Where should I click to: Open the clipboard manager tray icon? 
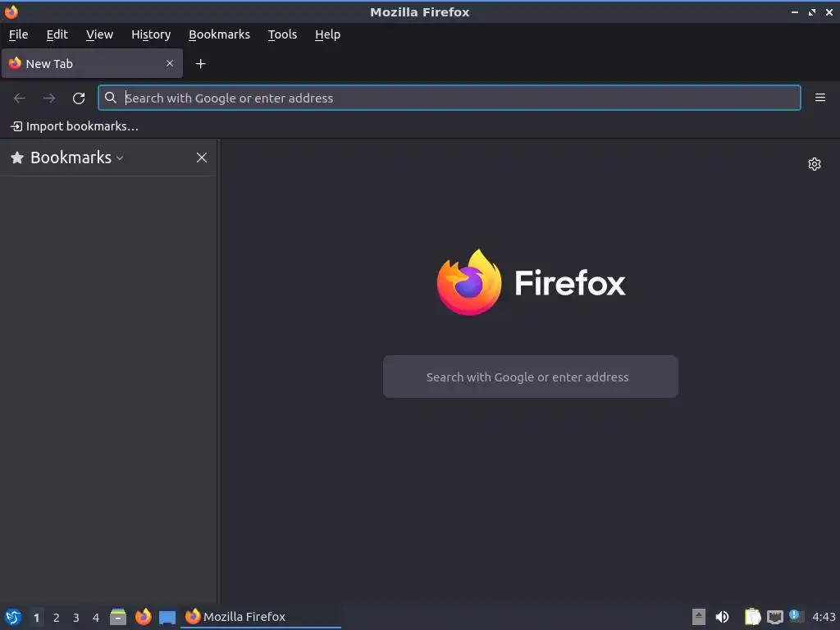pos(753,617)
